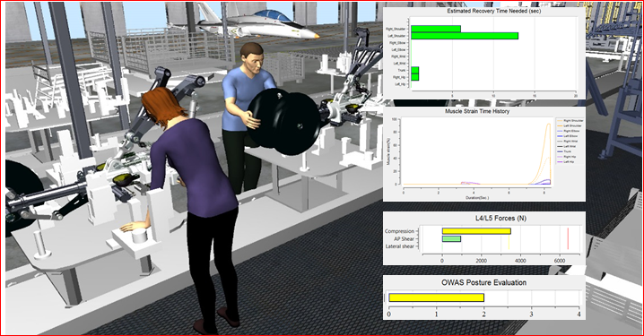Viewport: 644px width, 336px height.
Task: Select the Right_Hip recovery bar
Action: tap(414, 77)
